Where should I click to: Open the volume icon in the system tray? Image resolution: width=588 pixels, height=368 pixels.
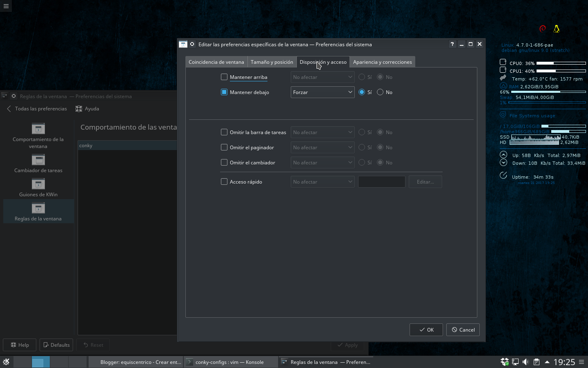(x=525, y=362)
